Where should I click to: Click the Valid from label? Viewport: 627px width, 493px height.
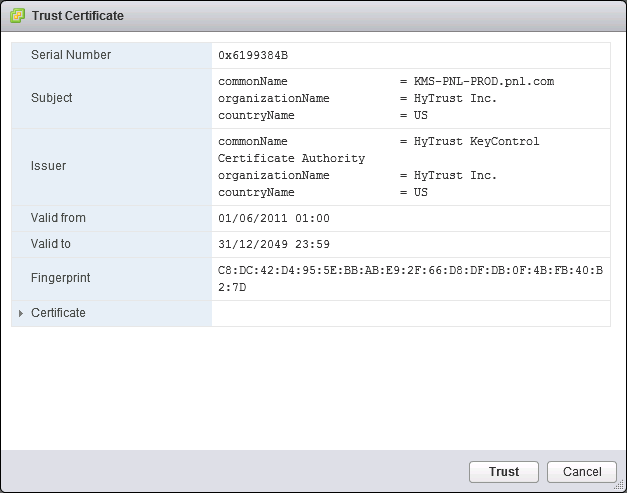pos(58,218)
